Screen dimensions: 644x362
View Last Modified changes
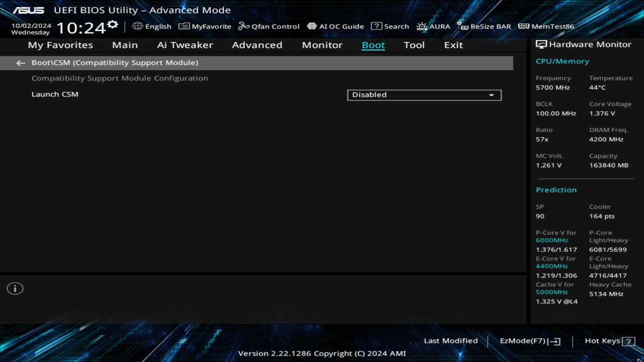tap(450, 340)
